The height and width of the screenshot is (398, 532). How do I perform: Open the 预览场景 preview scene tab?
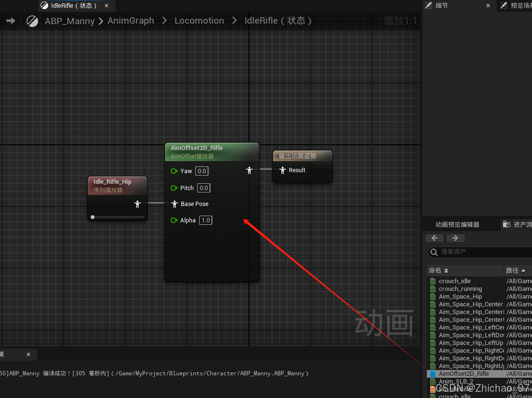click(x=515, y=6)
